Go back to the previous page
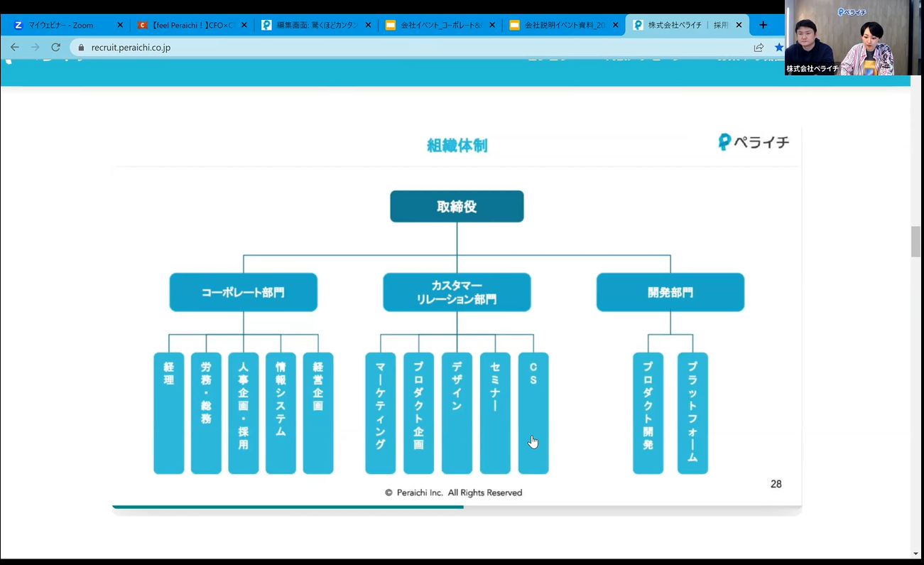 [x=15, y=48]
